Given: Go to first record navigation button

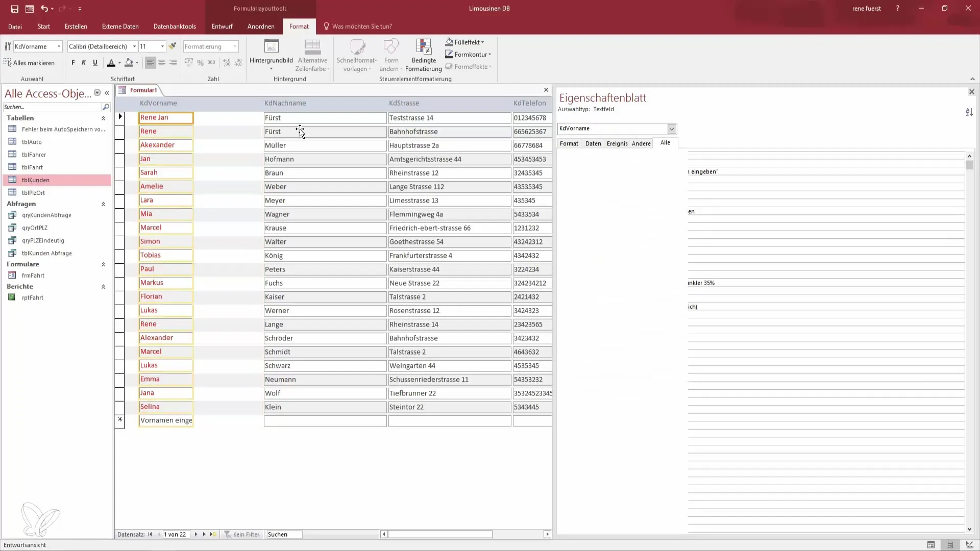Looking at the screenshot, I should coord(150,534).
